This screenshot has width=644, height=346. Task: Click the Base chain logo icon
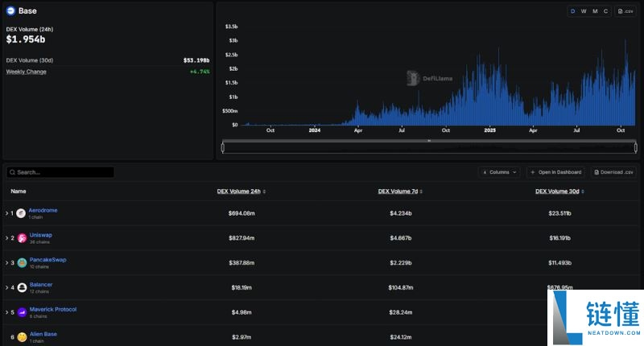click(10, 11)
